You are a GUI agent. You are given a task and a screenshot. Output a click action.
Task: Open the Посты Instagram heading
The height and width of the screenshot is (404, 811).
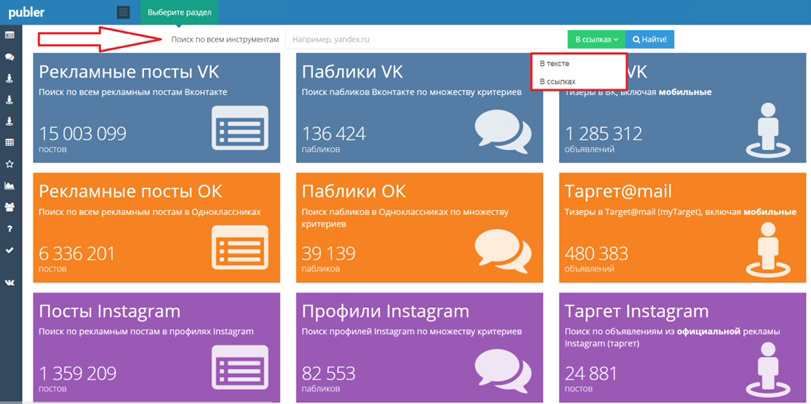point(110,311)
